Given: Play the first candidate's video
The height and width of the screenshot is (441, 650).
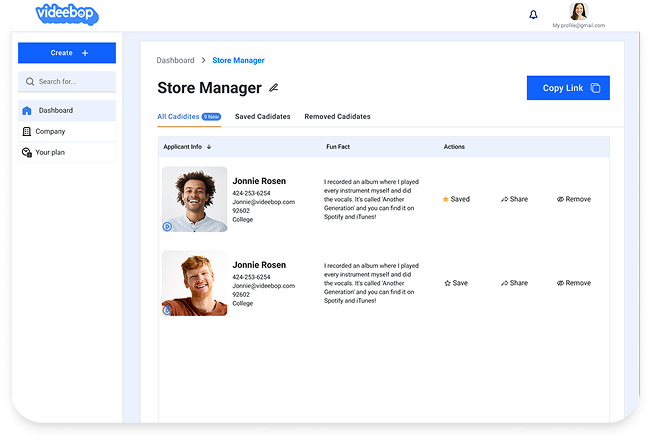Looking at the screenshot, I should [167, 226].
